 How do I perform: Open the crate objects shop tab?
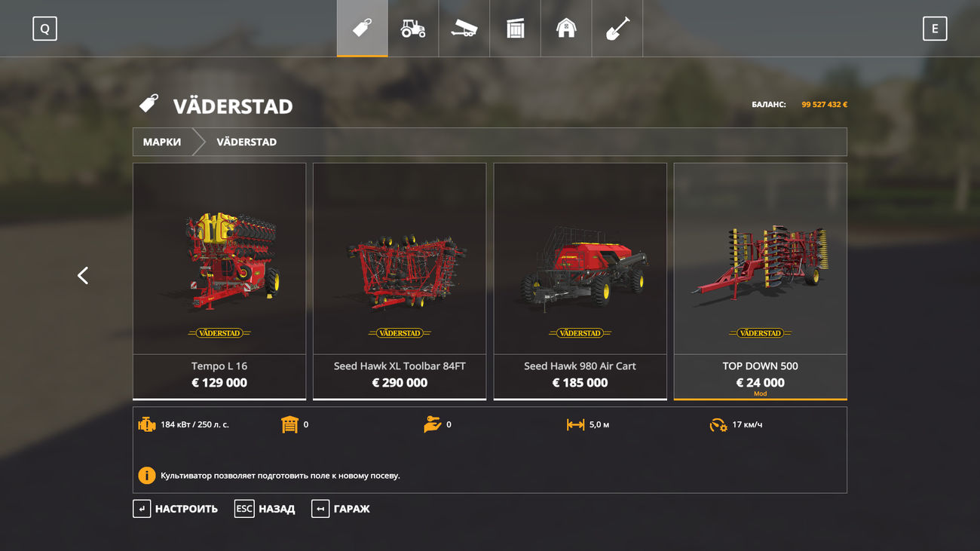(x=516, y=29)
